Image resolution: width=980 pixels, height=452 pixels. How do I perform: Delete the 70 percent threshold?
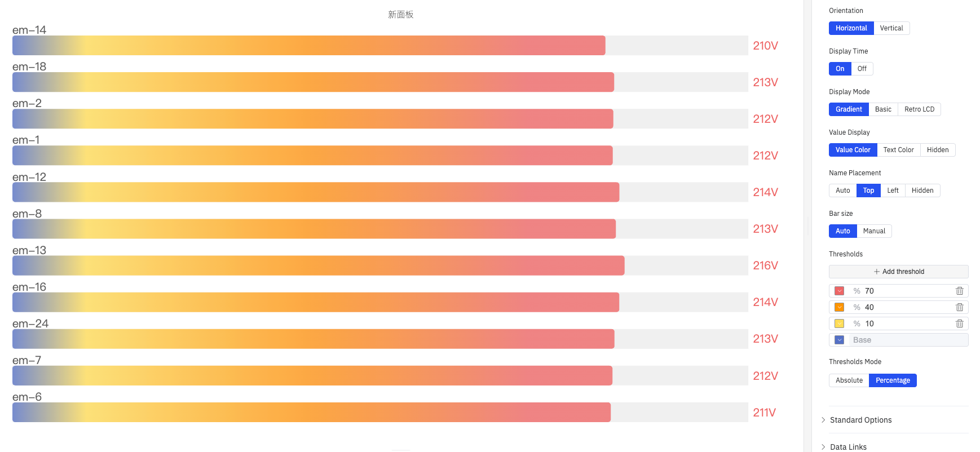(x=959, y=291)
